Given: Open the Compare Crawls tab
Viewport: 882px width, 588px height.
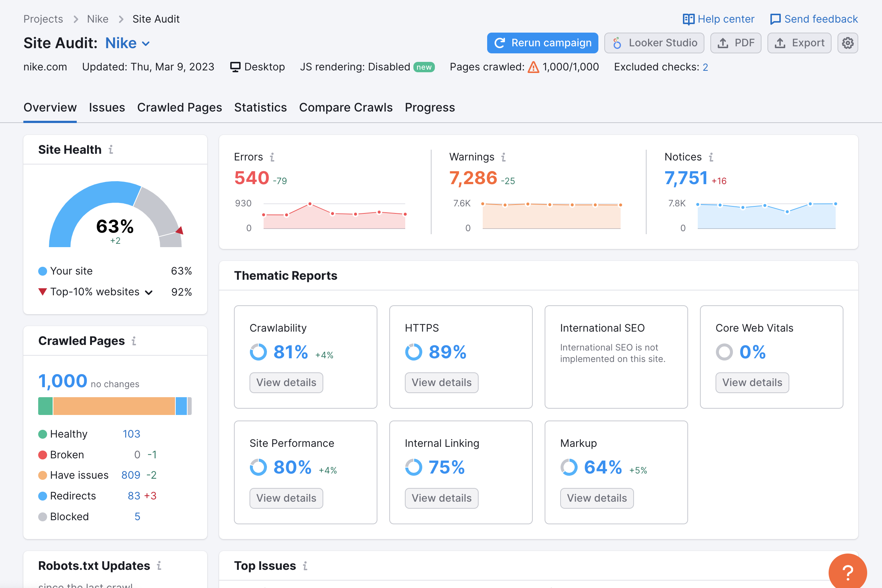Looking at the screenshot, I should click(x=346, y=107).
